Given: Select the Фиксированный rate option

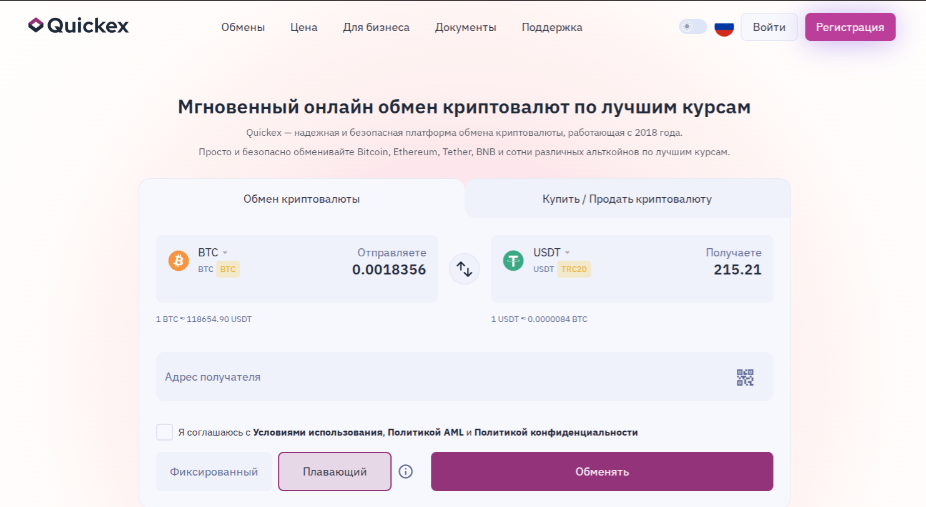Looking at the screenshot, I should click(x=214, y=472).
